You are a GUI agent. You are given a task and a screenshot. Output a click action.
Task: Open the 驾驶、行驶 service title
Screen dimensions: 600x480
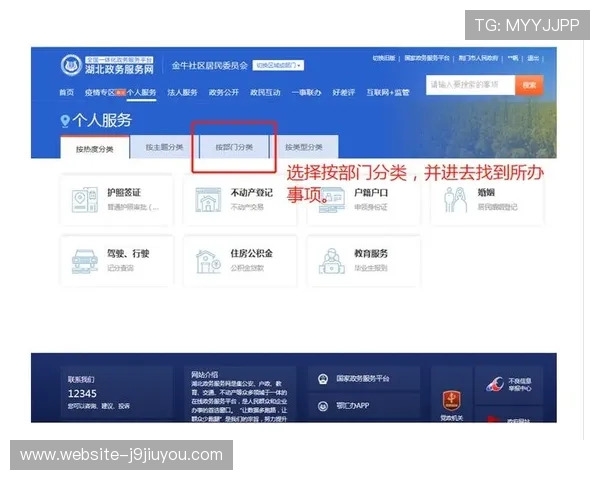click(x=128, y=253)
